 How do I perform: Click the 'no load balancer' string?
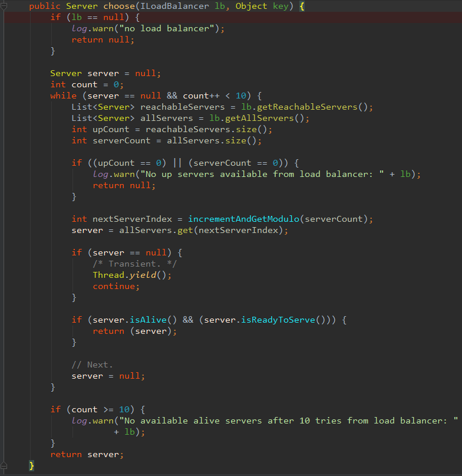click(167, 28)
